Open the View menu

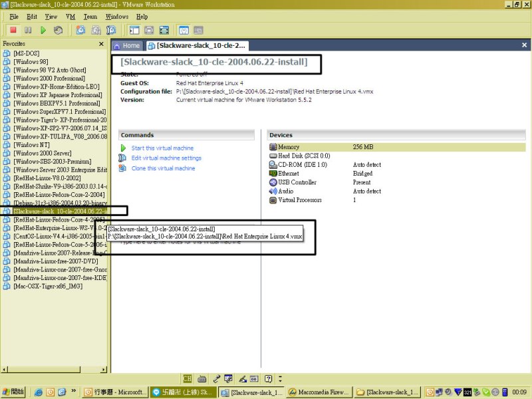tap(51, 17)
